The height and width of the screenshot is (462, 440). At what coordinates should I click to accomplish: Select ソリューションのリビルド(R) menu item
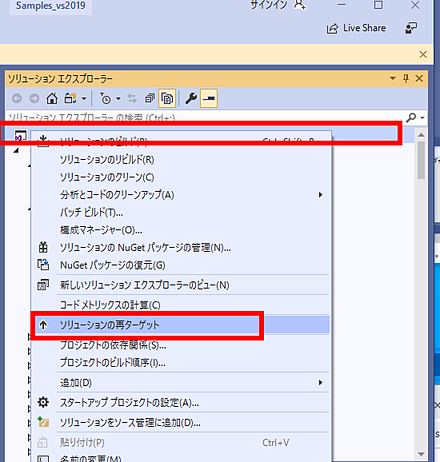point(182,160)
